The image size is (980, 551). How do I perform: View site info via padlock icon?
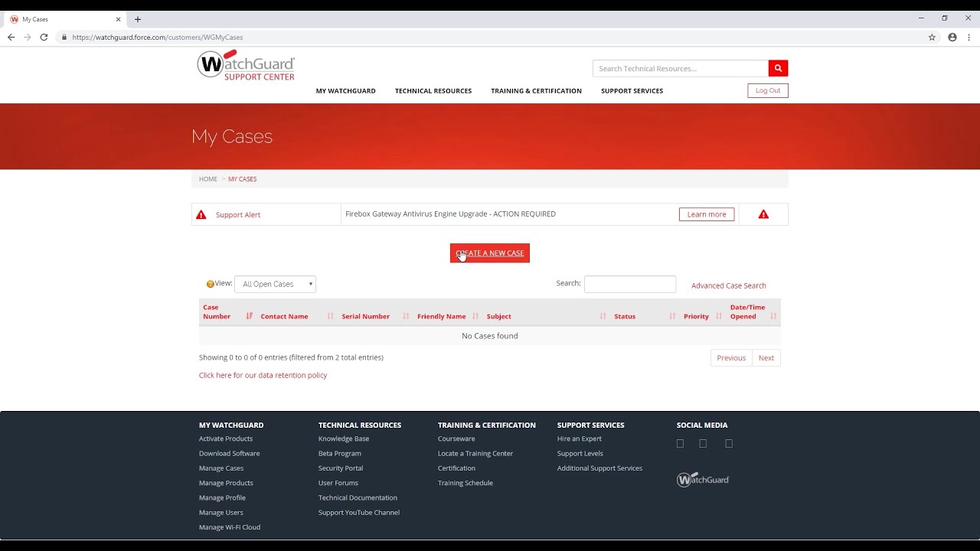(x=64, y=37)
